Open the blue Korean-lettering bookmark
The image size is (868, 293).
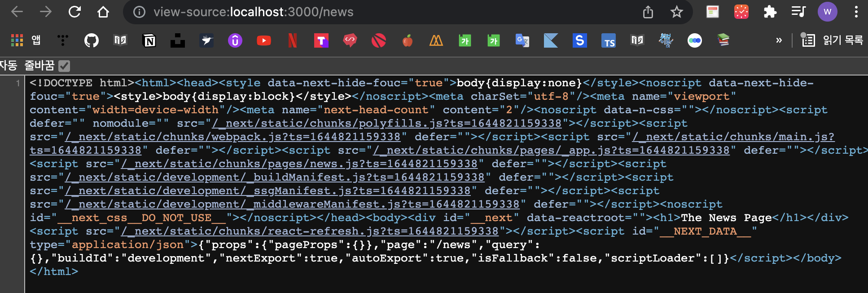coord(666,41)
